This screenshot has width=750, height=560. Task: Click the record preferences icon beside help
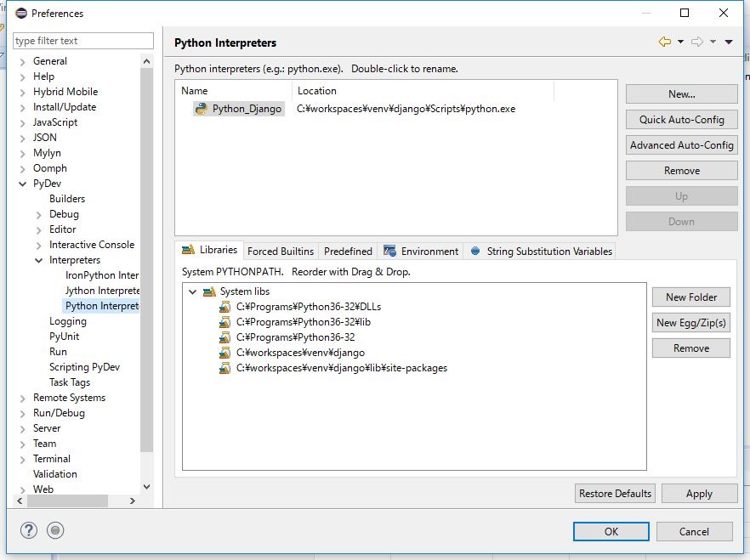point(55,531)
